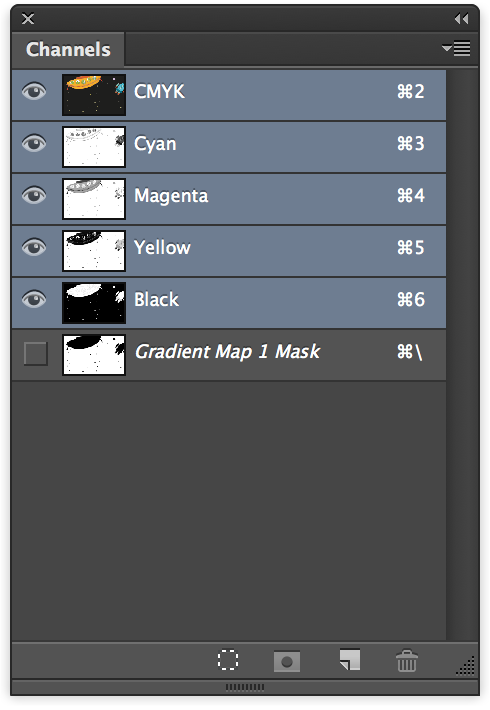
Task: Click the CMYK channel thumbnail
Action: pyautogui.click(x=94, y=95)
